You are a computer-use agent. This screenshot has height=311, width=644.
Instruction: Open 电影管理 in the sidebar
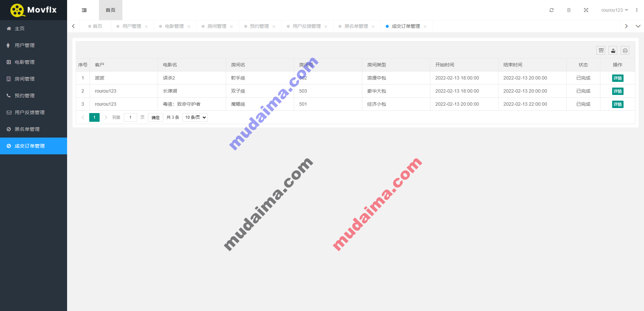pyautogui.click(x=34, y=62)
